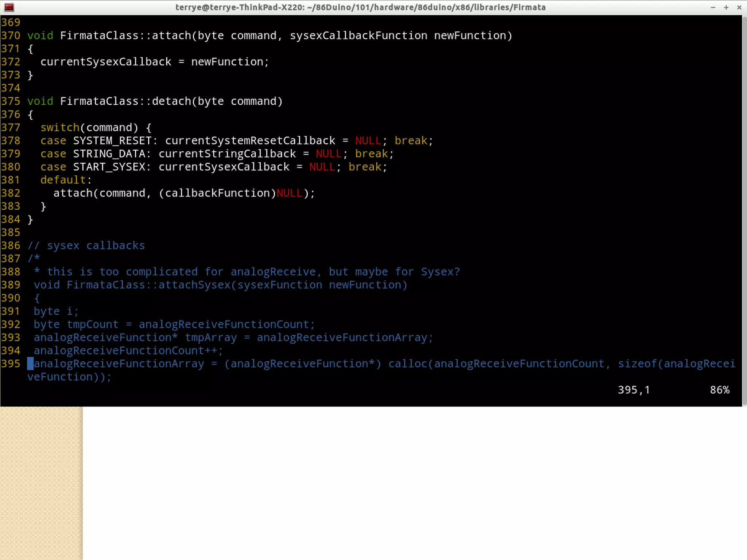This screenshot has width=747, height=560.
Task: Click the break keyword on line 380
Action: point(365,167)
